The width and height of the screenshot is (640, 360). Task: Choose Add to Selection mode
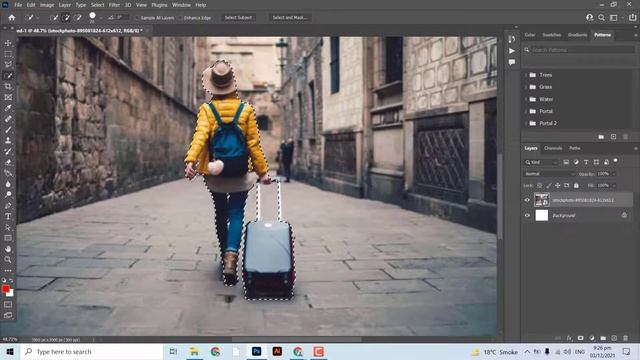pyautogui.click(x=66, y=18)
